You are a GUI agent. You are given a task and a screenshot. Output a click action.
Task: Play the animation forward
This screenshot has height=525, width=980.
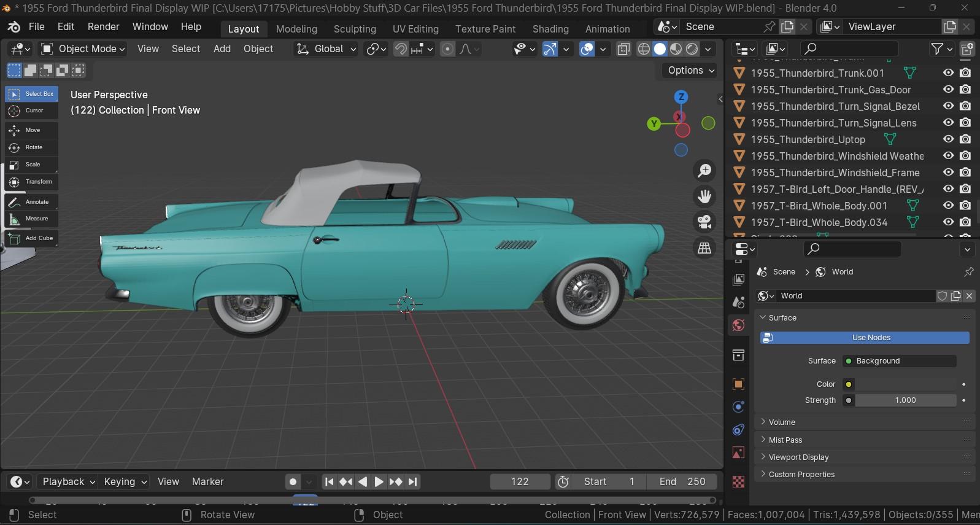point(379,482)
